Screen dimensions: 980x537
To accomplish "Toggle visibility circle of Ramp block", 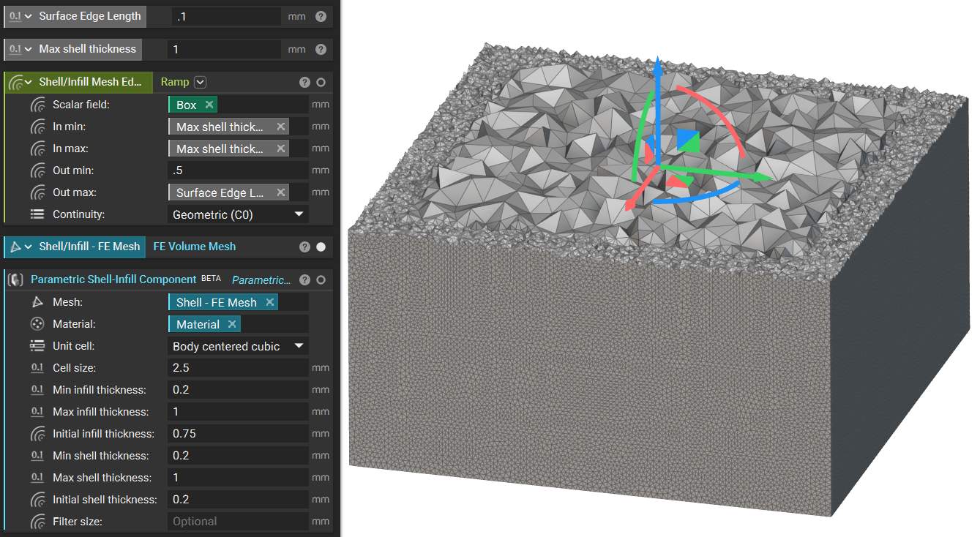I will [321, 83].
